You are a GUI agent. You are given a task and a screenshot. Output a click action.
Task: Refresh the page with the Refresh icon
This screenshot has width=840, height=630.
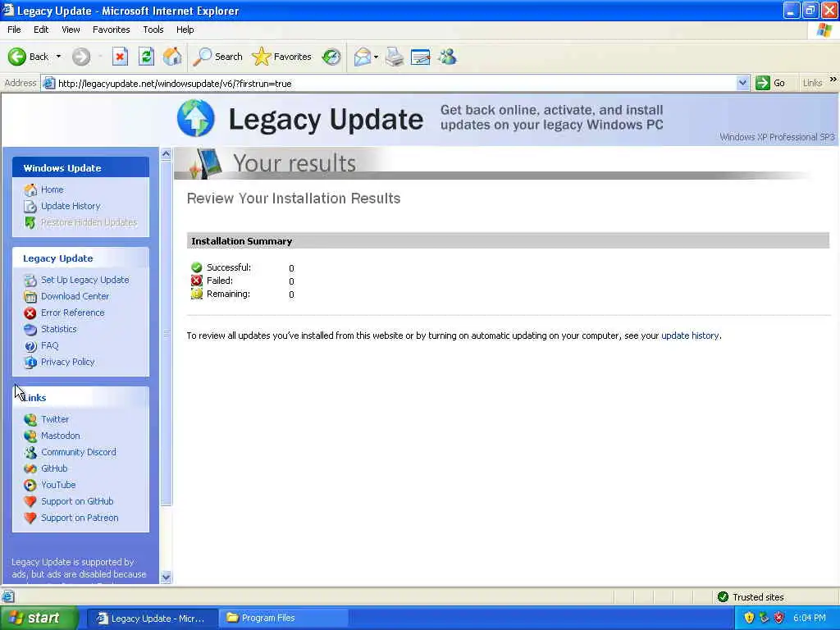click(x=146, y=57)
